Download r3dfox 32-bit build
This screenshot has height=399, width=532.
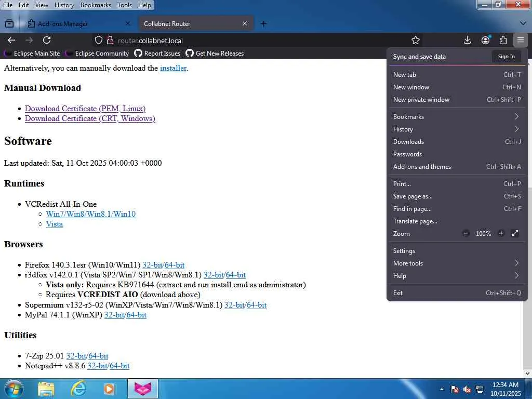[x=214, y=275]
